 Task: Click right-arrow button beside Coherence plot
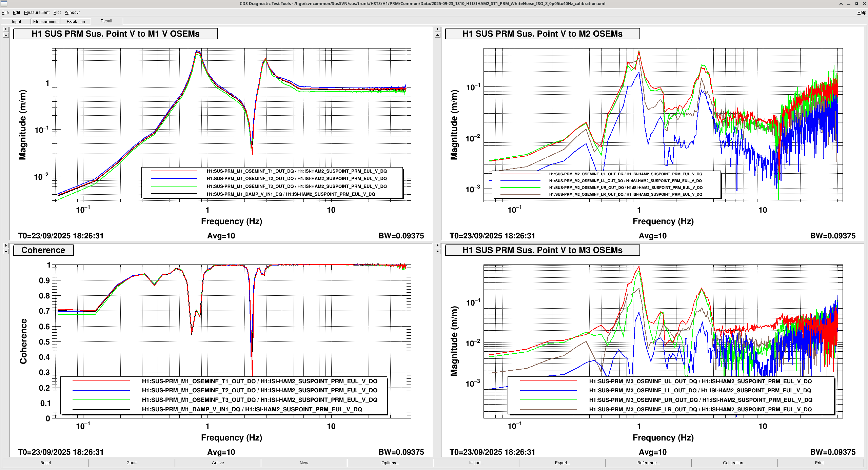coord(6,246)
